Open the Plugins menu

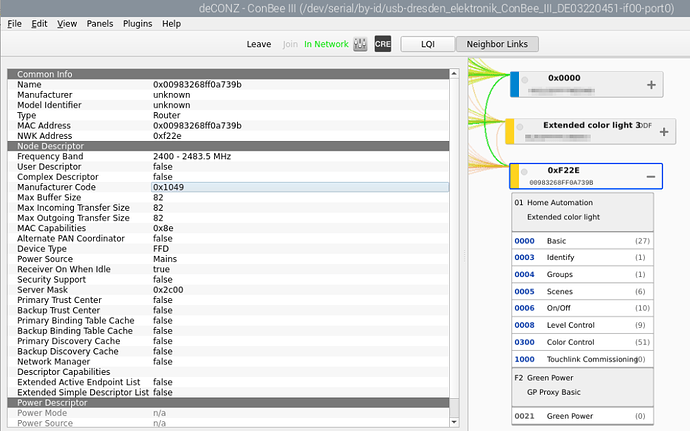coord(139,23)
